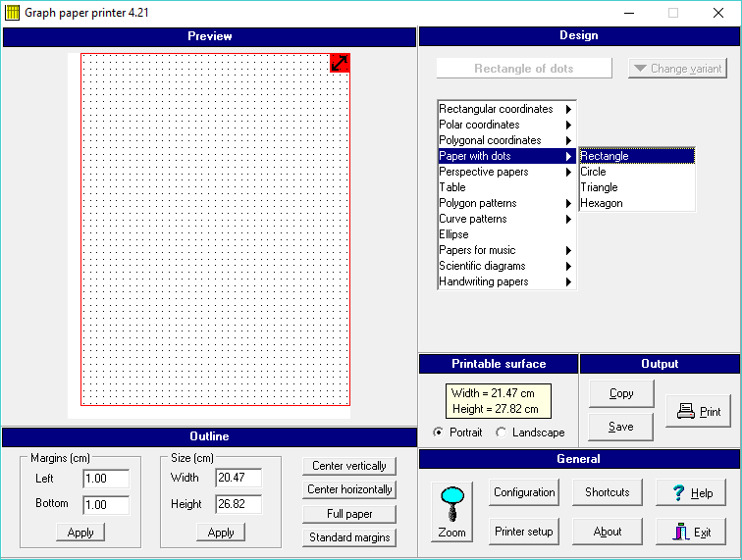Expand Papers for music submenu arrow

(x=568, y=250)
